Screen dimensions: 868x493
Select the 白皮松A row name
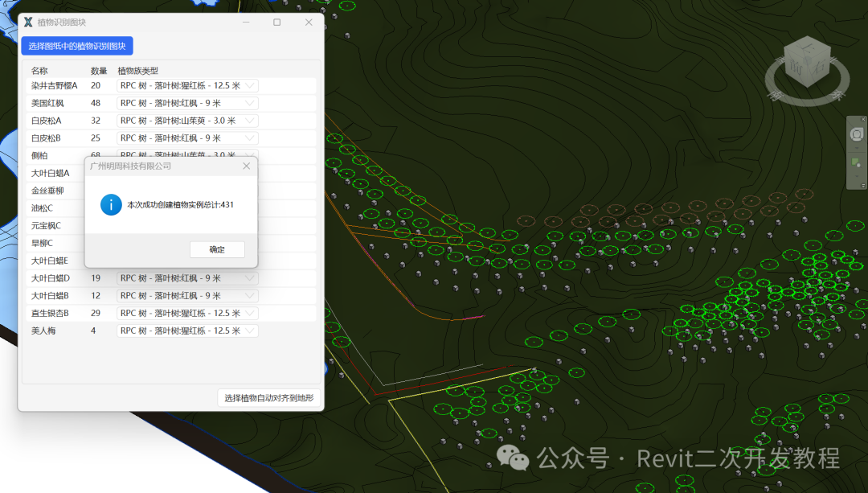pyautogui.click(x=47, y=120)
